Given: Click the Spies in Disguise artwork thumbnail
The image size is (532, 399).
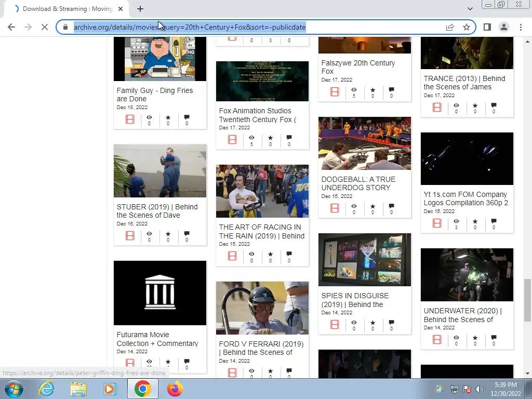Looking at the screenshot, I should [364, 260].
